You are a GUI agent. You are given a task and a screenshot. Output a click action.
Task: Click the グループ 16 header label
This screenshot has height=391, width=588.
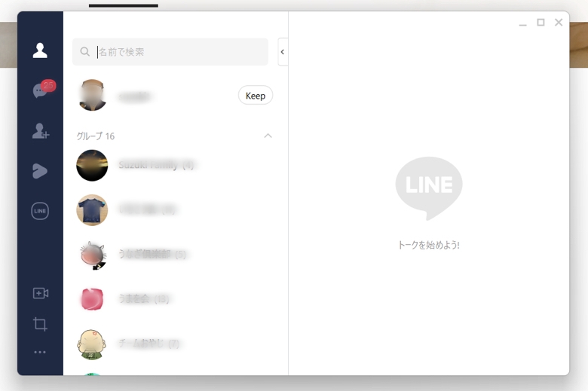pos(95,136)
